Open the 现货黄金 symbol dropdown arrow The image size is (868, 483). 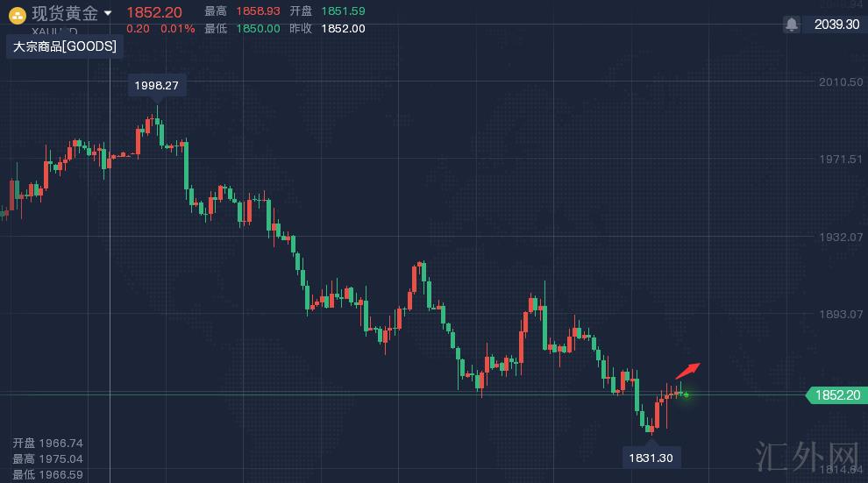(108, 13)
